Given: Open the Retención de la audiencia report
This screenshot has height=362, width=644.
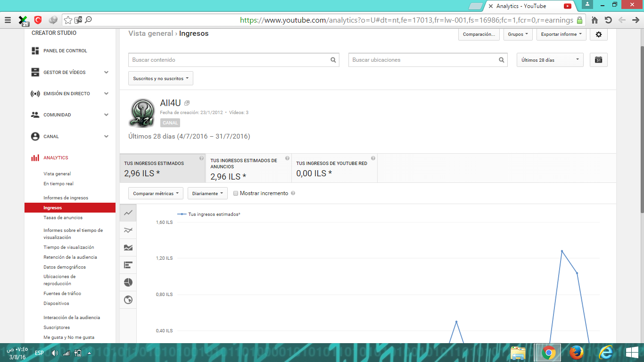Looking at the screenshot, I should [70, 257].
